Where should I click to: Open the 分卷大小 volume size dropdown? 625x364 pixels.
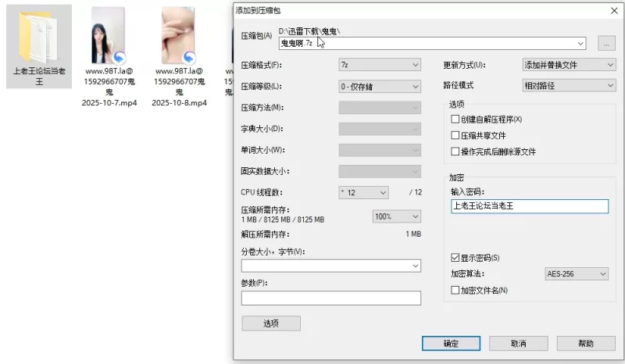pos(330,266)
